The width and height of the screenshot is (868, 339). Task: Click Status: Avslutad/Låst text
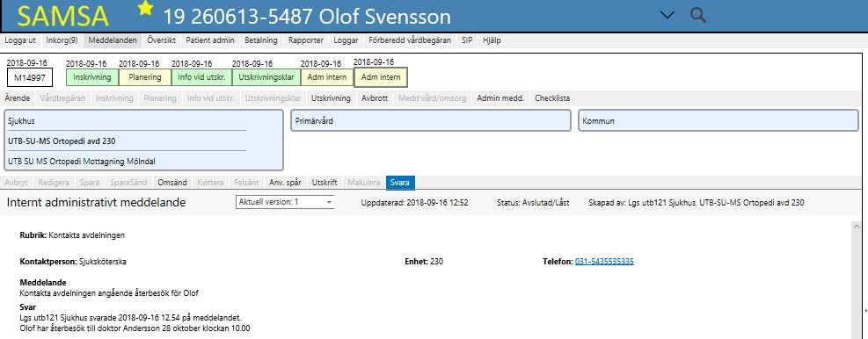point(533,203)
